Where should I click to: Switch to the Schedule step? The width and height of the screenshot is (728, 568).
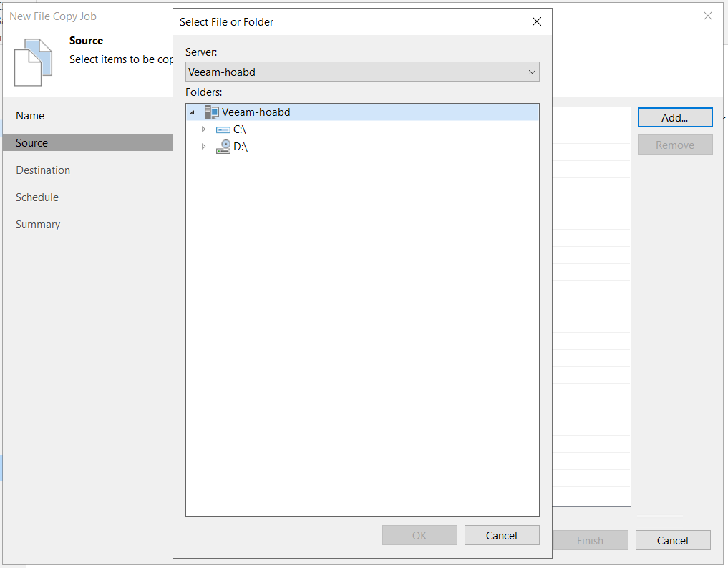tap(36, 197)
